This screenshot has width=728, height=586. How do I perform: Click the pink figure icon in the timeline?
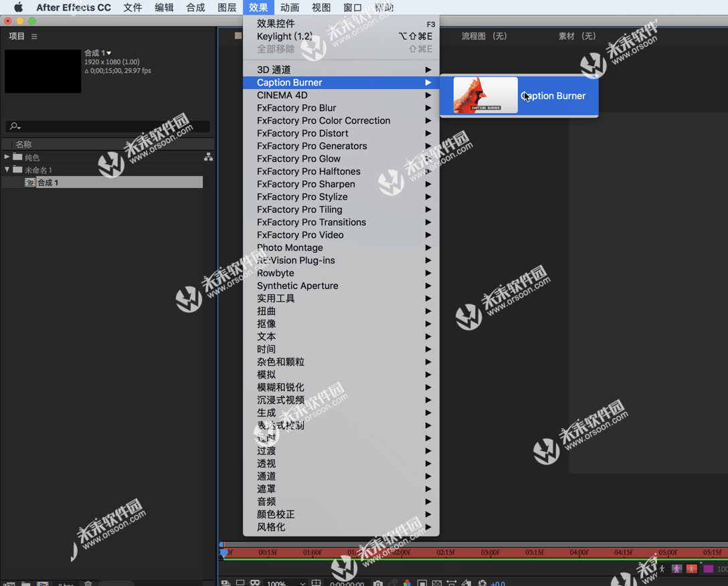click(677, 569)
